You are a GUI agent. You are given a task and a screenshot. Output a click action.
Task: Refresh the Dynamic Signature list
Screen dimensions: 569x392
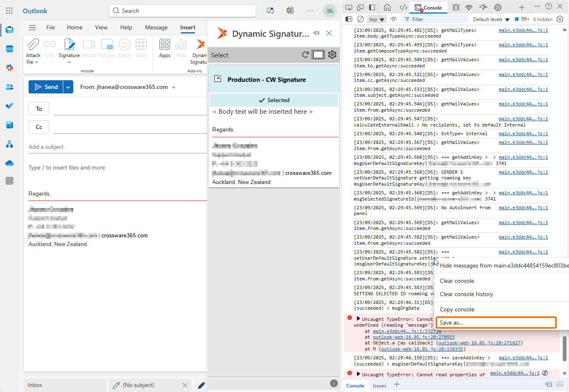coord(305,55)
